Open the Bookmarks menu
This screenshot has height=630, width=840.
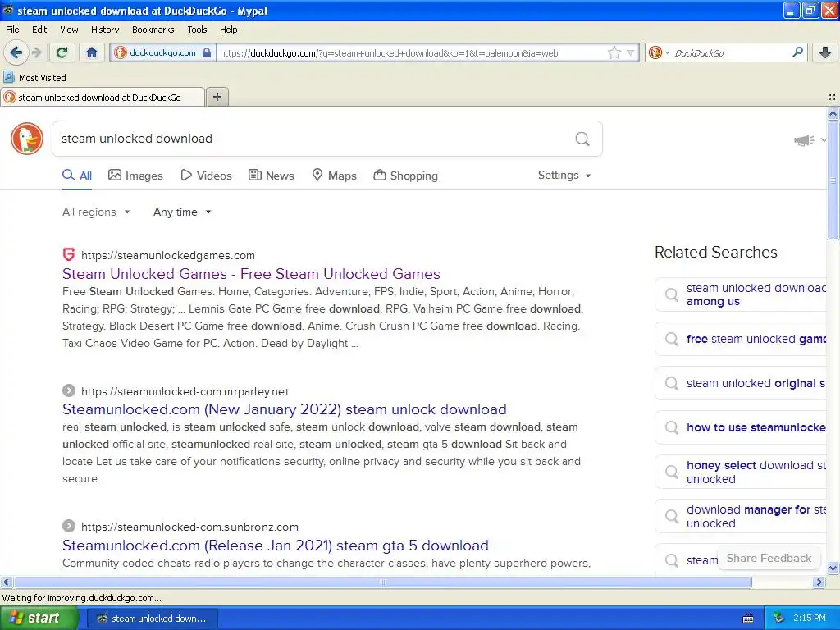[153, 30]
